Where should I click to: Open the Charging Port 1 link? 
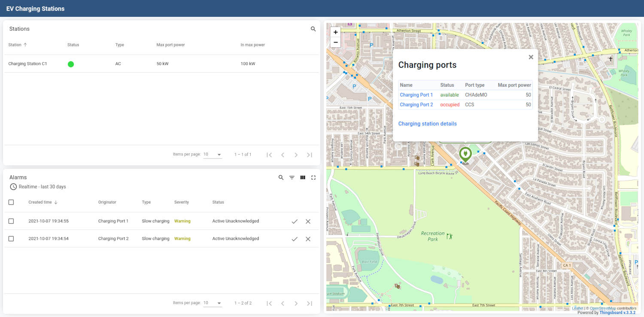pos(416,95)
